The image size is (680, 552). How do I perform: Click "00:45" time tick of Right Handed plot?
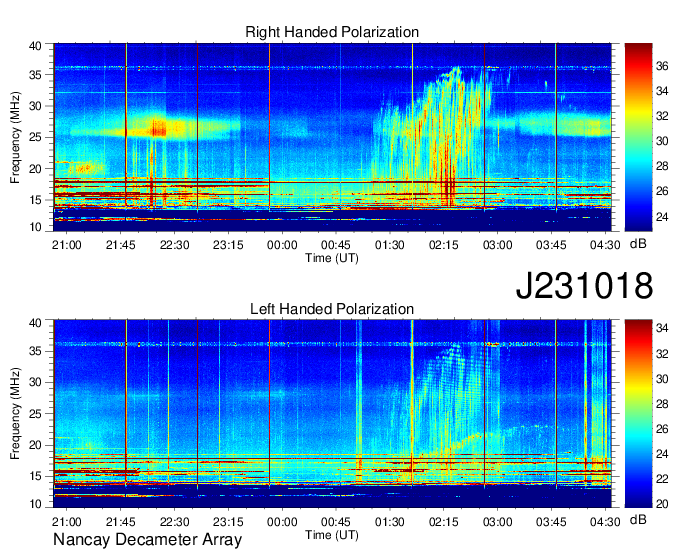point(336,245)
